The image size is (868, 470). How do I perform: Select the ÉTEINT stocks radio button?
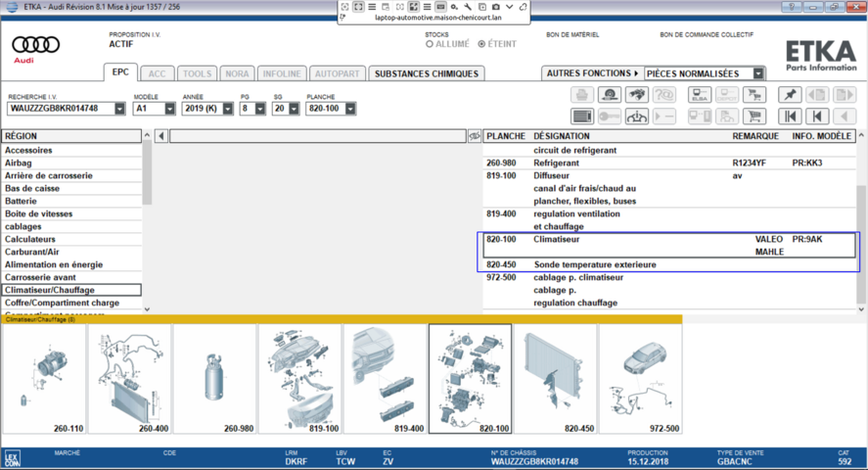pyautogui.click(x=481, y=44)
